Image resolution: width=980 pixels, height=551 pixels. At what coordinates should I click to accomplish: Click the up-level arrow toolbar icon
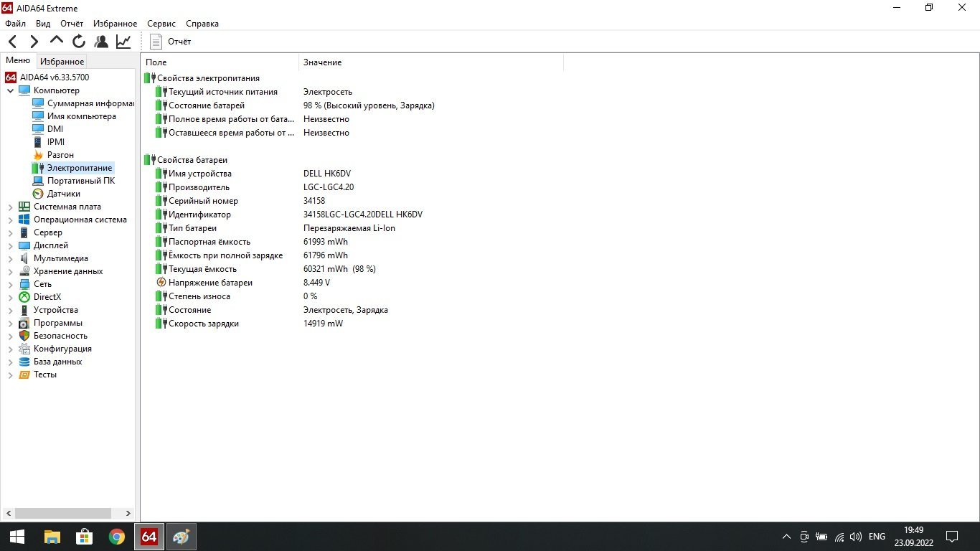(x=57, y=42)
